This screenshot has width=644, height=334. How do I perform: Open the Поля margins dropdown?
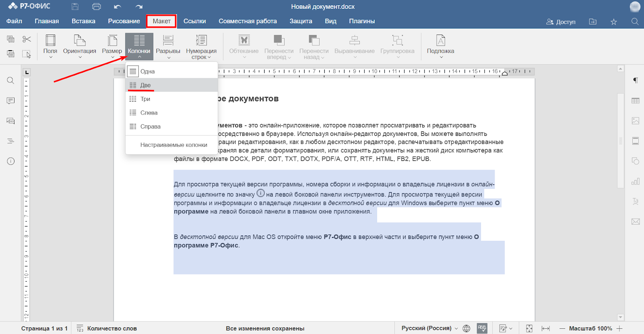(50, 47)
